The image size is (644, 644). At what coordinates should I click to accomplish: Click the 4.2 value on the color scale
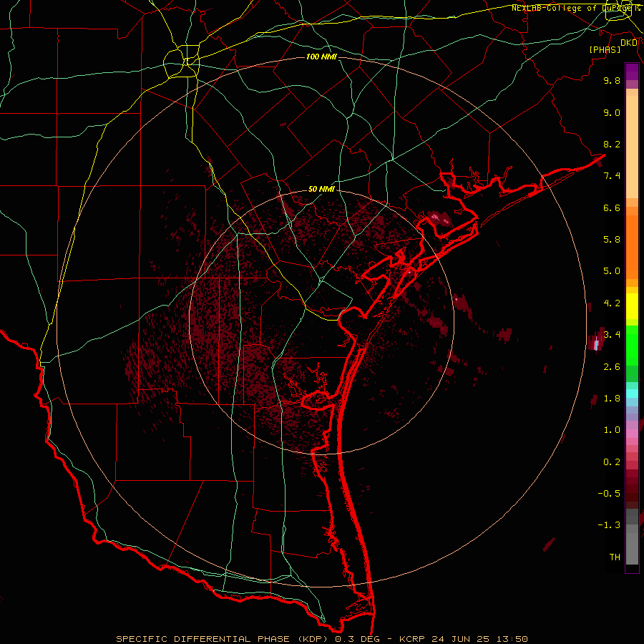click(x=612, y=303)
